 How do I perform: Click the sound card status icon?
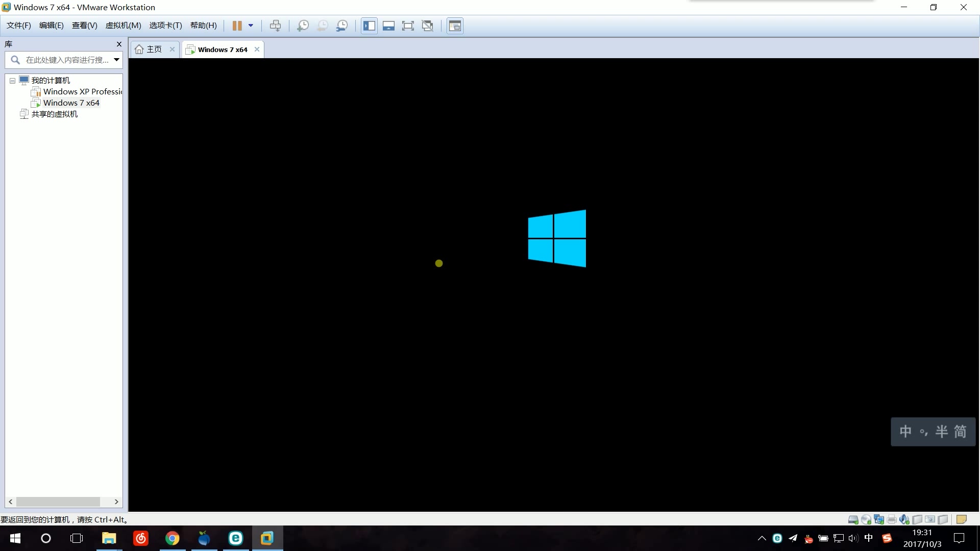(x=904, y=519)
